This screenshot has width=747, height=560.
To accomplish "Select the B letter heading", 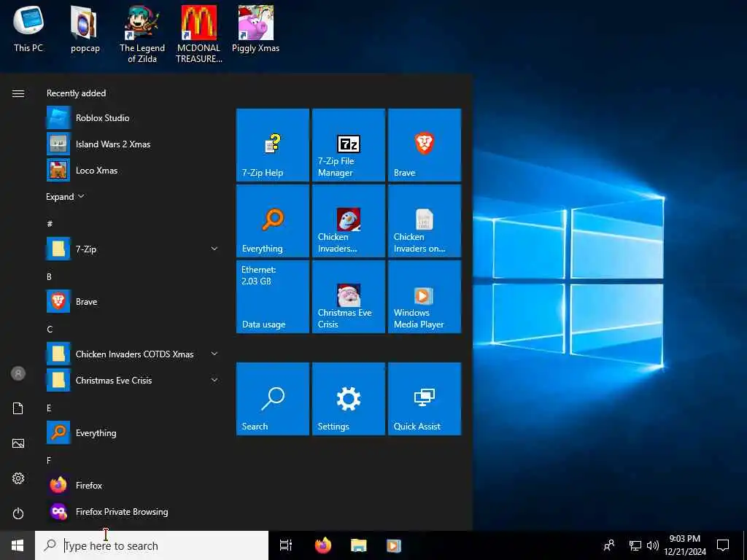I will 49,276.
